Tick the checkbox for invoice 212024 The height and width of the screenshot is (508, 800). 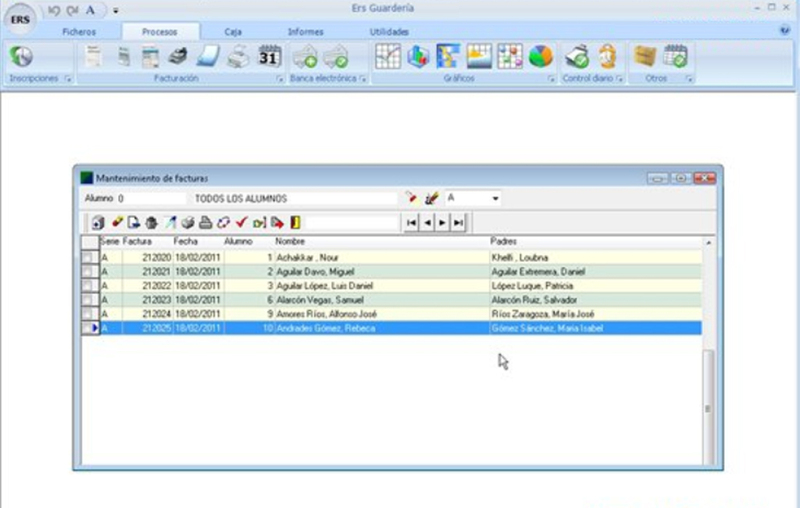[88, 314]
